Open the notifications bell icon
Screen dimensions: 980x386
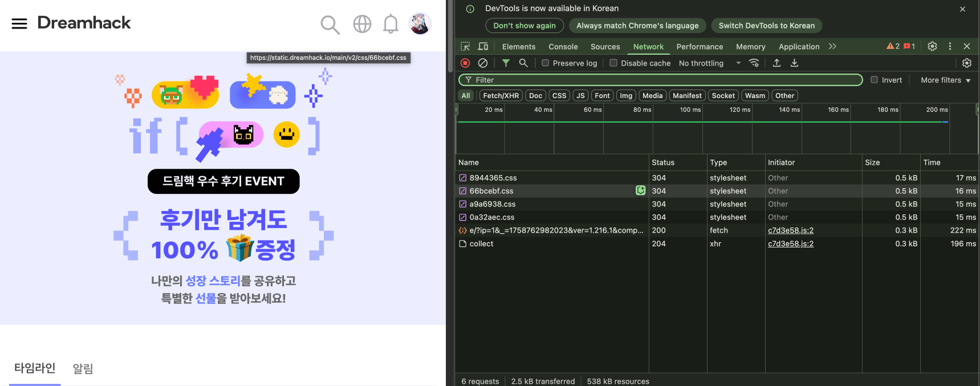pyautogui.click(x=391, y=24)
